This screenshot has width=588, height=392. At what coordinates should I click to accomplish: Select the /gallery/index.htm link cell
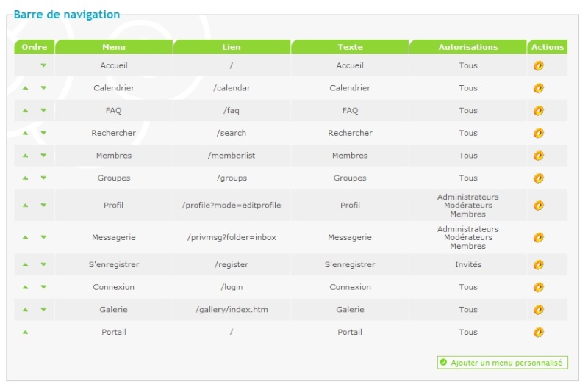[x=232, y=310]
